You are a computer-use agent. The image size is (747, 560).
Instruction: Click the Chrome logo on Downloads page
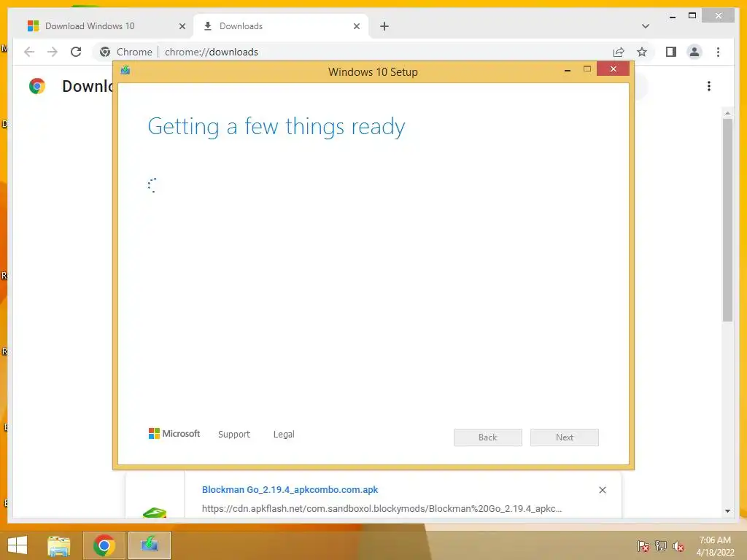click(x=36, y=86)
